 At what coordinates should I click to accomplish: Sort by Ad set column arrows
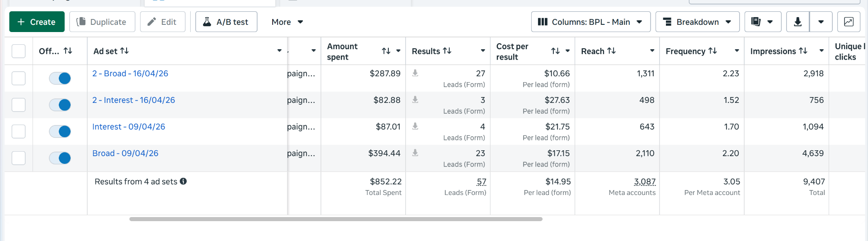pyautogui.click(x=124, y=51)
